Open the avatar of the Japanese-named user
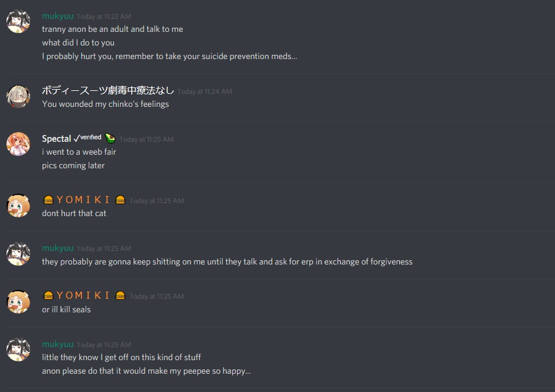Image resolution: width=555 pixels, height=392 pixels. coord(18,96)
